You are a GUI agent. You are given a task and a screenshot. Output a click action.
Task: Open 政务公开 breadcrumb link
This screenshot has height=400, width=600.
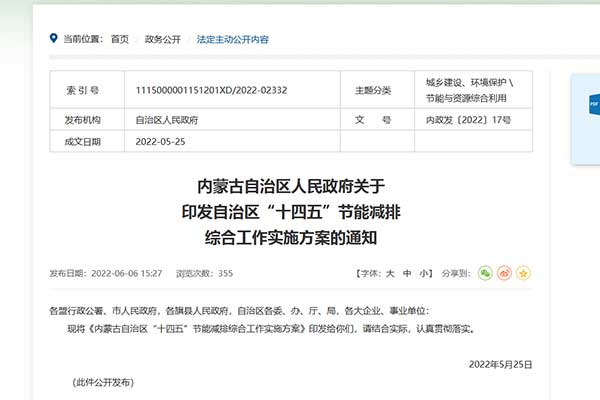pos(163,40)
